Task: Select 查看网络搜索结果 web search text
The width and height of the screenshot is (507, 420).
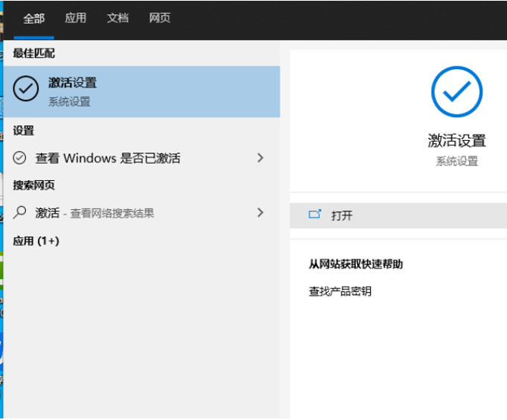Action: tap(112, 213)
